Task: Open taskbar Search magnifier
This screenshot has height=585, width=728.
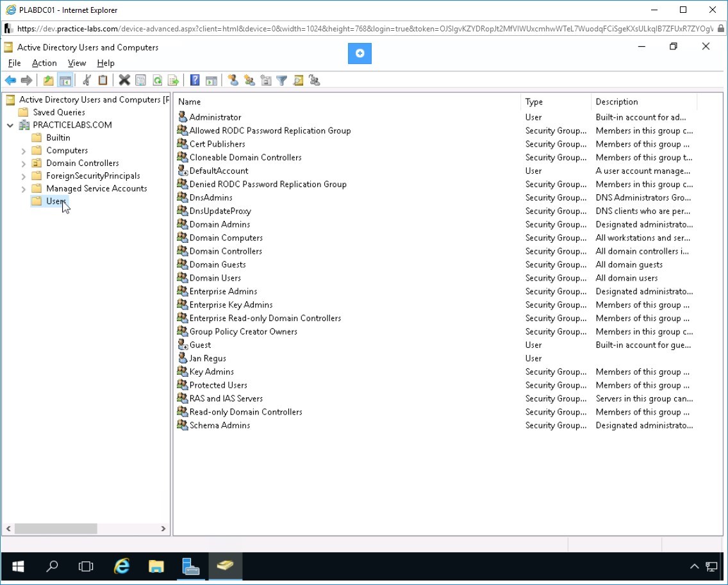Action: point(52,566)
